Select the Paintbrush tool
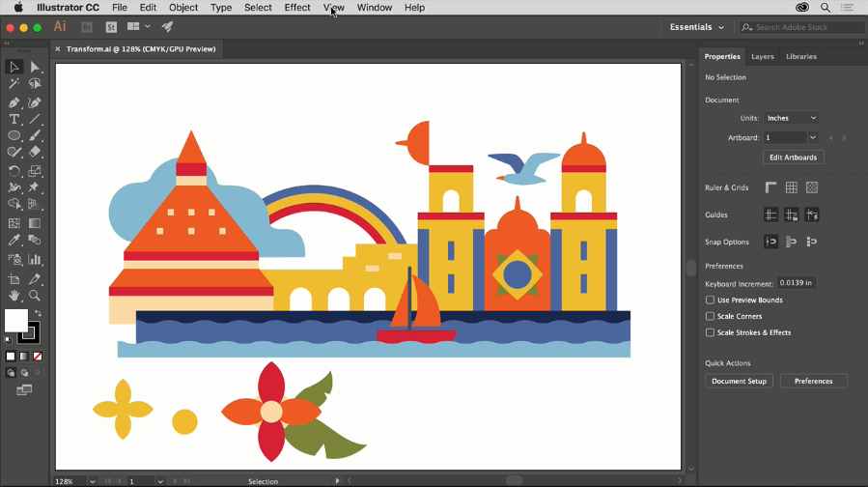The image size is (868, 487). pos(35,135)
